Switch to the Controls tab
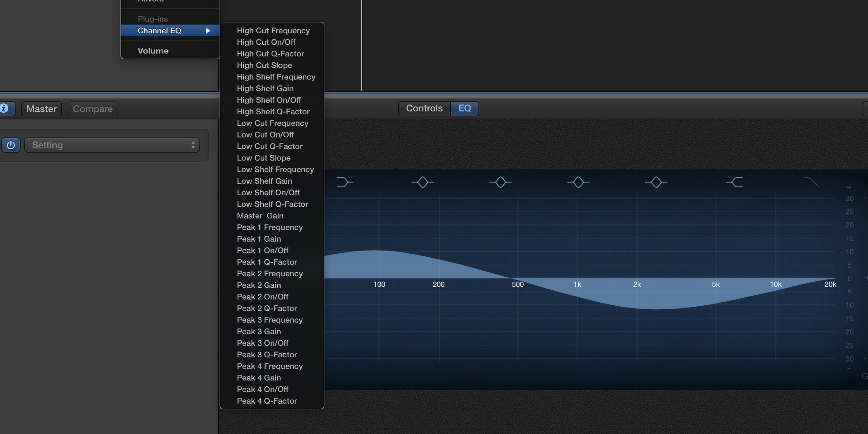 click(424, 109)
